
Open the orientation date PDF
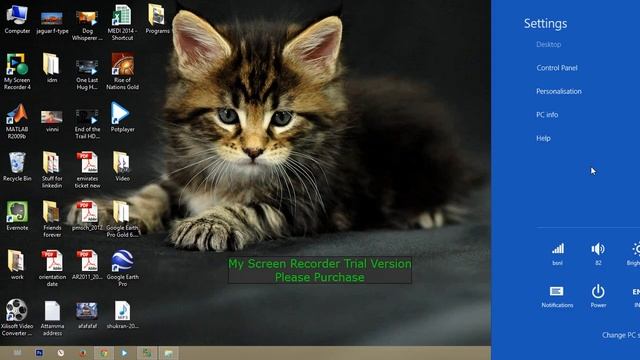tap(52, 269)
